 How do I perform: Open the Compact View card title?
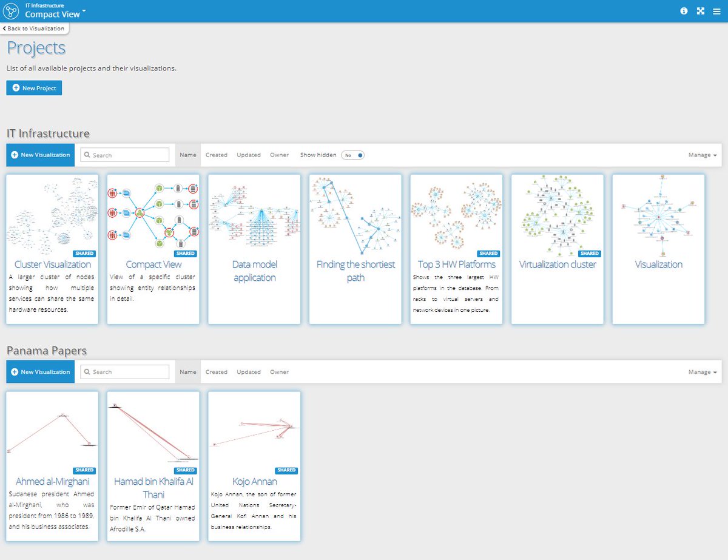click(x=153, y=265)
